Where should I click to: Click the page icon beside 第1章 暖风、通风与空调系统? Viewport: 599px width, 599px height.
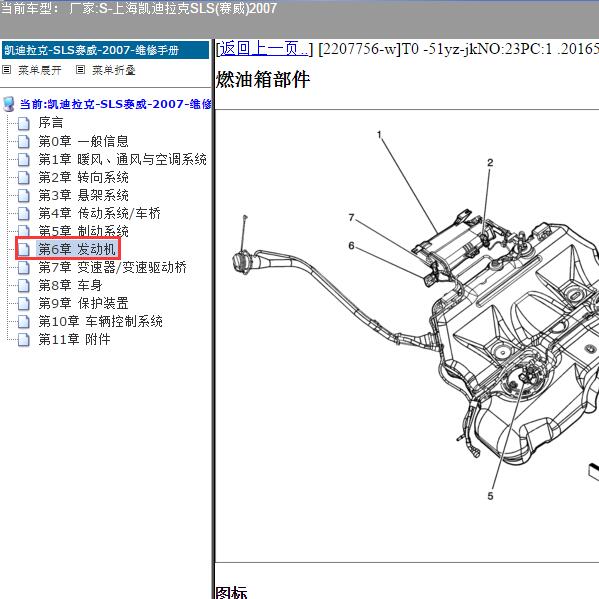[x=24, y=159]
